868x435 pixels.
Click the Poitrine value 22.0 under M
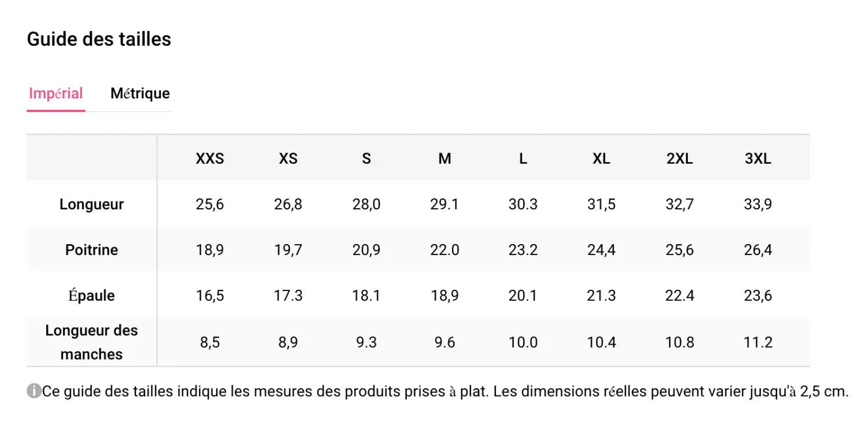[x=444, y=250]
